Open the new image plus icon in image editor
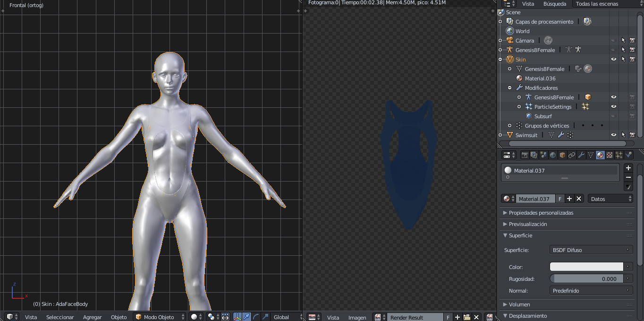 click(458, 317)
